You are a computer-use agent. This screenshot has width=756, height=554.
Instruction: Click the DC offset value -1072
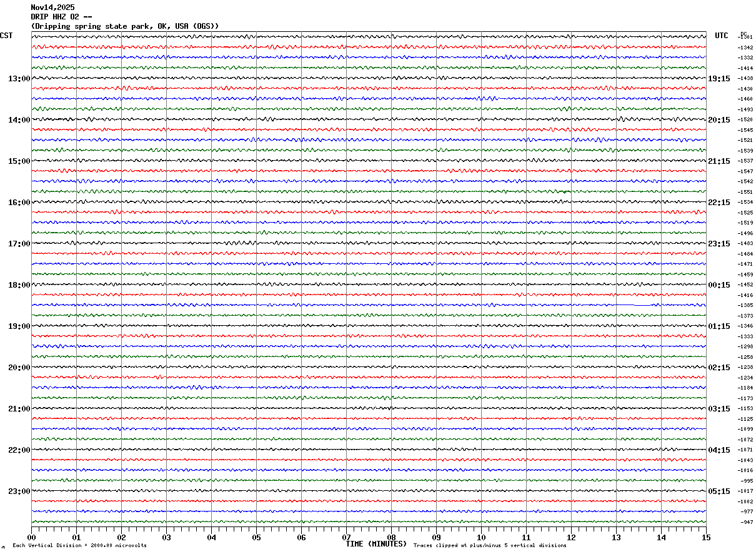tap(745, 440)
